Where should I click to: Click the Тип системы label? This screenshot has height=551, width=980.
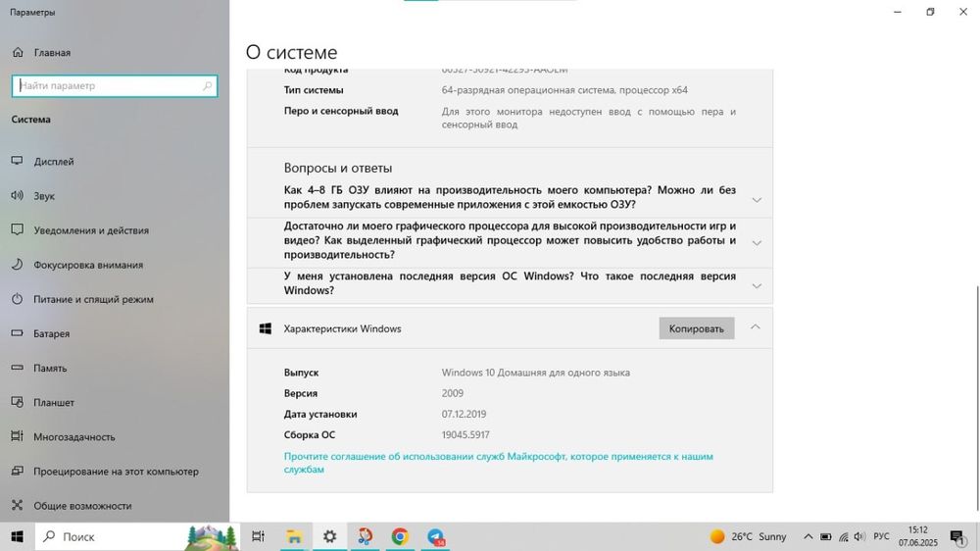pos(314,90)
